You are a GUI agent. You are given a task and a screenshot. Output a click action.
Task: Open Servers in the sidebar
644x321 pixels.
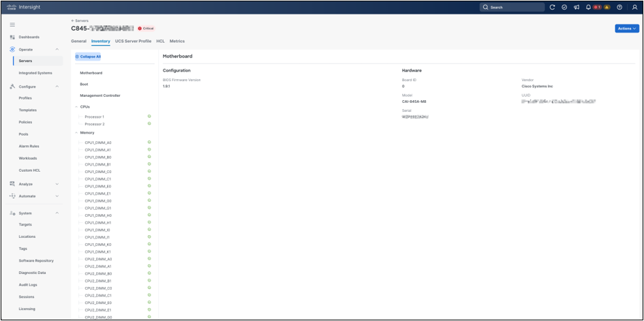[37, 61]
